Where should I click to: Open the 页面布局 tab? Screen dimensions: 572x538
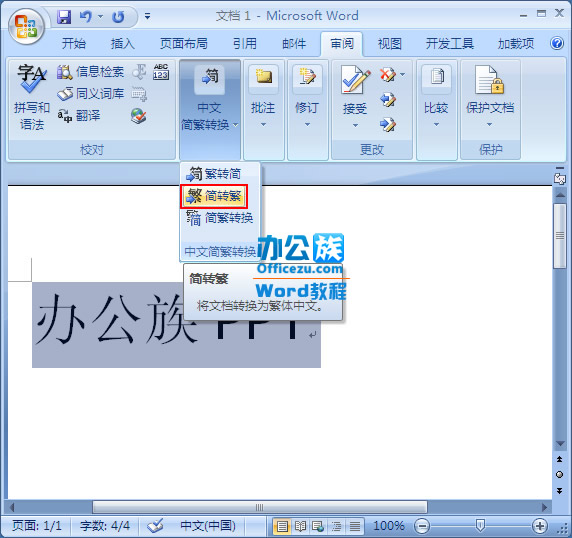click(x=183, y=44)
